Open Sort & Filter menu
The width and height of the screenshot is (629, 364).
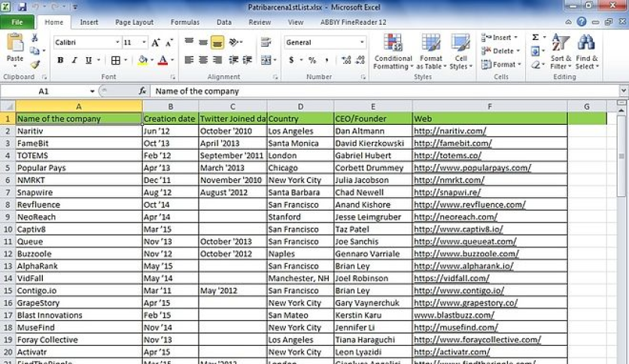pos(561,52)
